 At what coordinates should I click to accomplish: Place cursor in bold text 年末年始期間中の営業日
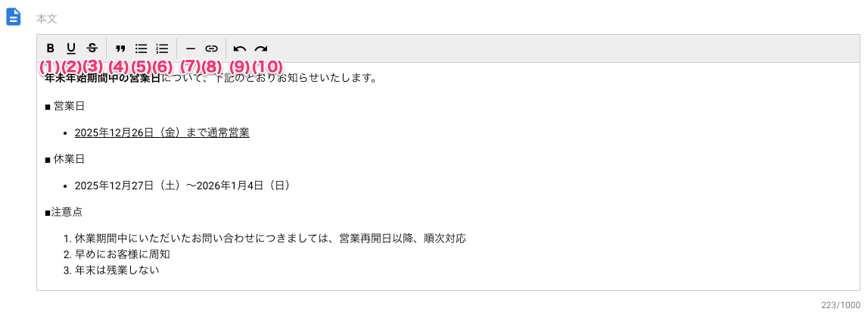click(102, 78)
